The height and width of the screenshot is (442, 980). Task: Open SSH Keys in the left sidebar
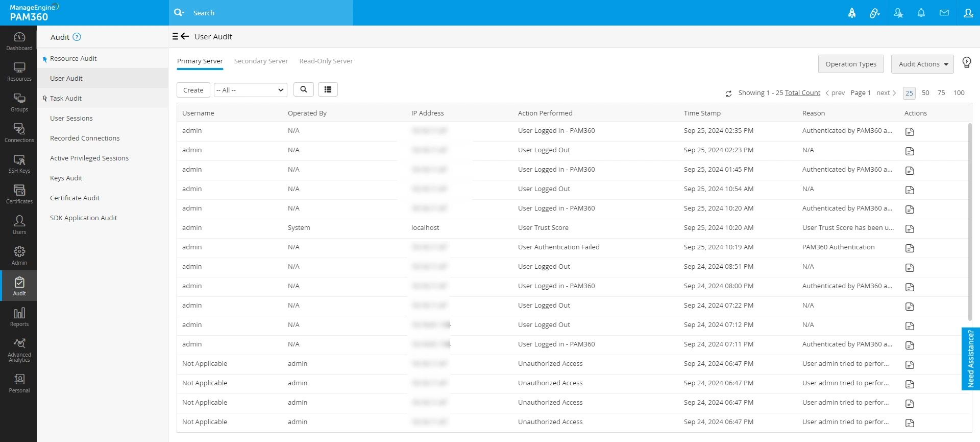[x=19, y=164]
